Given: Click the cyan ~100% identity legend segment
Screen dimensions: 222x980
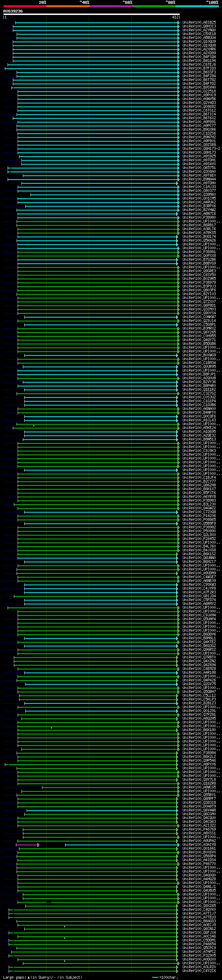Looking at the screenshot, I should point(197,6).
